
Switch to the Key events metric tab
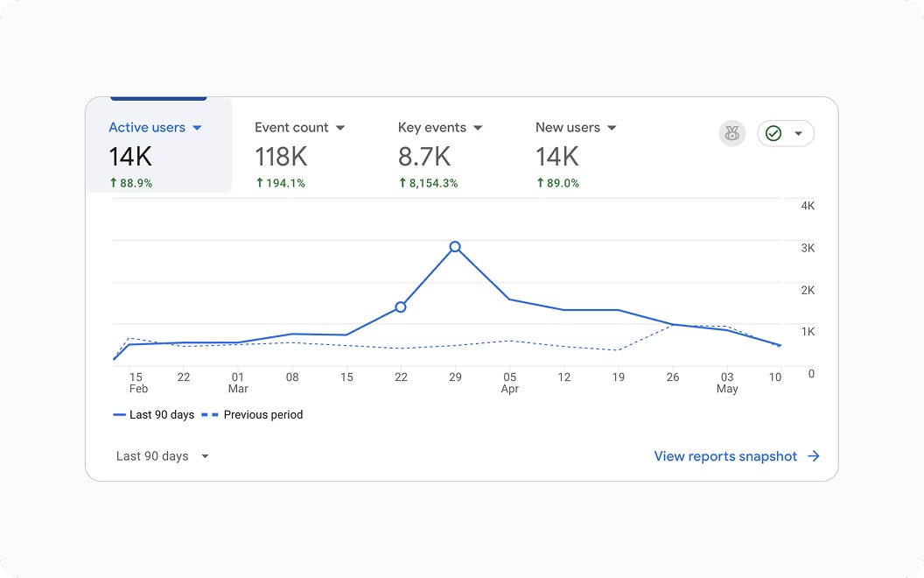click(440, 154)
